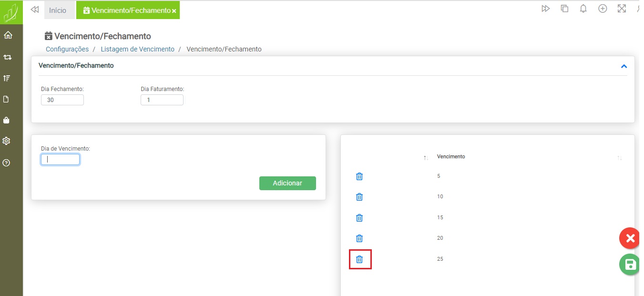Click the Adicionar button
The width and height of the screenshot is (644, 296).
point(287,184)
